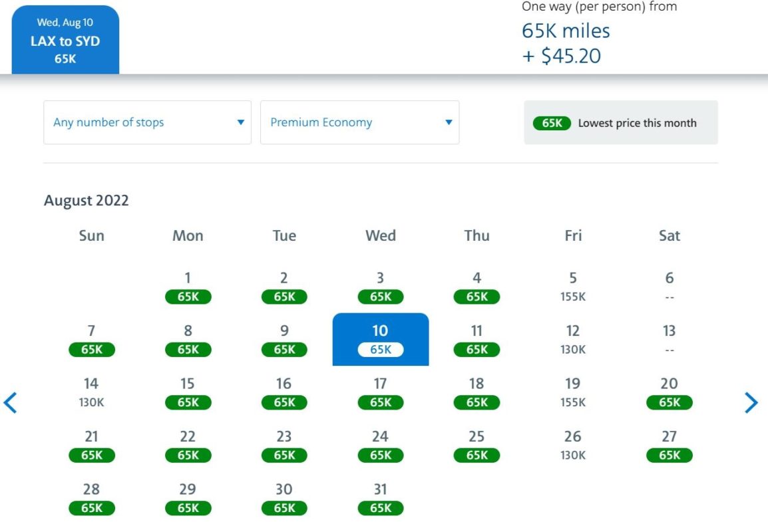Screen dimensions: 768x532
Task: Open the "Any number of stops" dropdown
Action: pos(146,122)
